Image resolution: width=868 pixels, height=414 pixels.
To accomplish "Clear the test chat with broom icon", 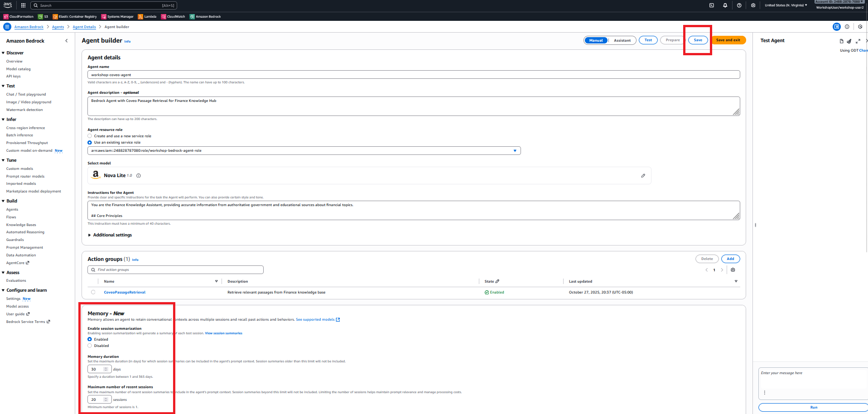I will pos(849,41).
